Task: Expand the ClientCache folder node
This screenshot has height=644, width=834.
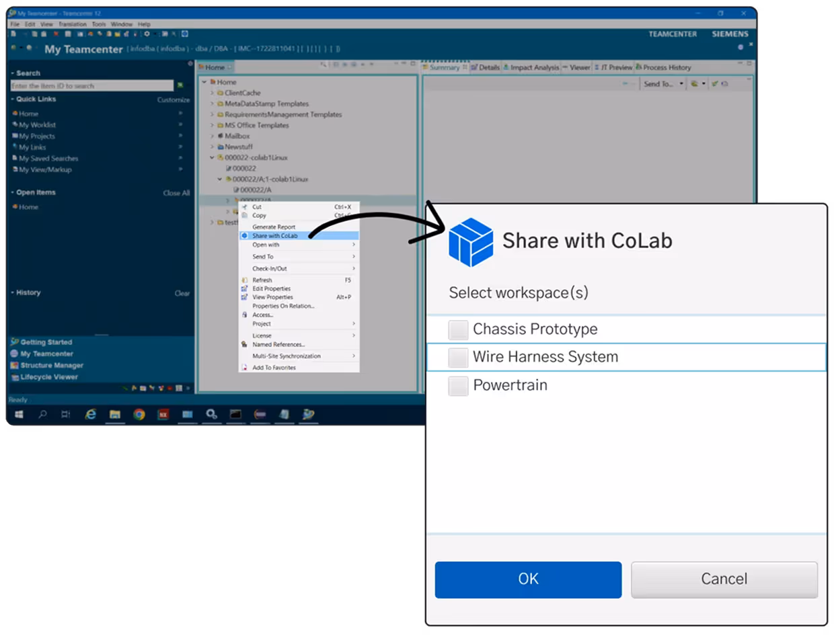Action: [212, 93]
